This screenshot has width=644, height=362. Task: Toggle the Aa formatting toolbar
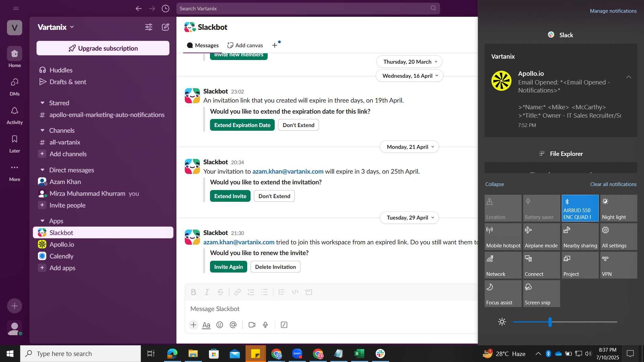coord(206,325)
